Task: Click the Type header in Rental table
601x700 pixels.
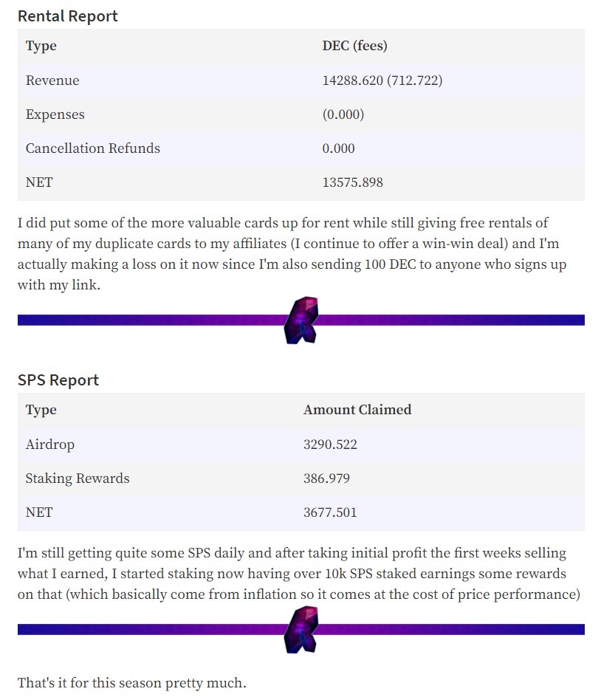Action: [x=41, y=46]
